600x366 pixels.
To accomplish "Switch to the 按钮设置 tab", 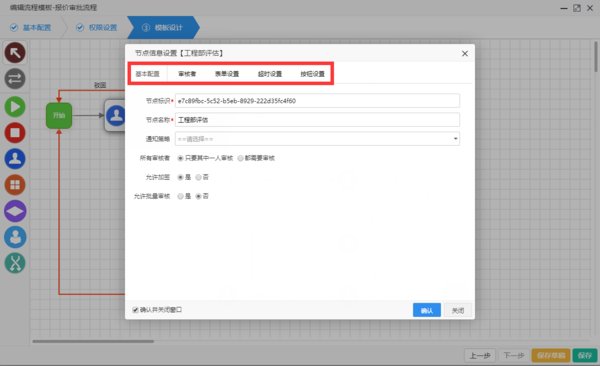I will (x=312, y=74).
